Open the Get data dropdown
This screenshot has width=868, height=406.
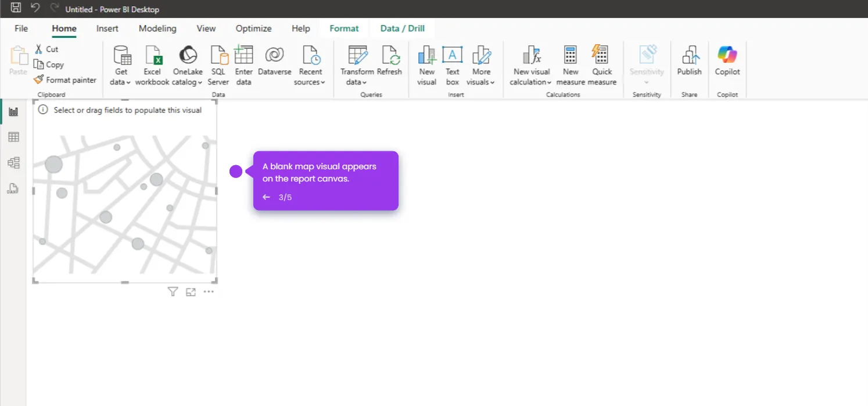pyautogui.click(x=121, y=66)
